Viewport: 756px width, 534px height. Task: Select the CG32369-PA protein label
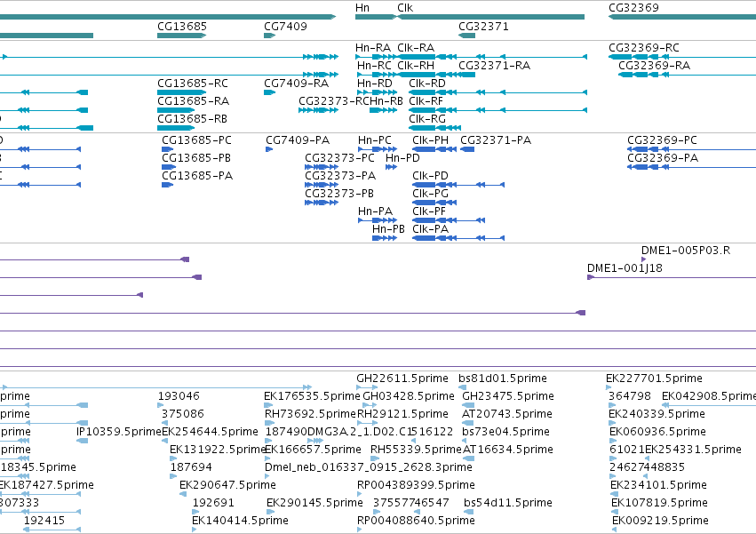click(663, 158)
